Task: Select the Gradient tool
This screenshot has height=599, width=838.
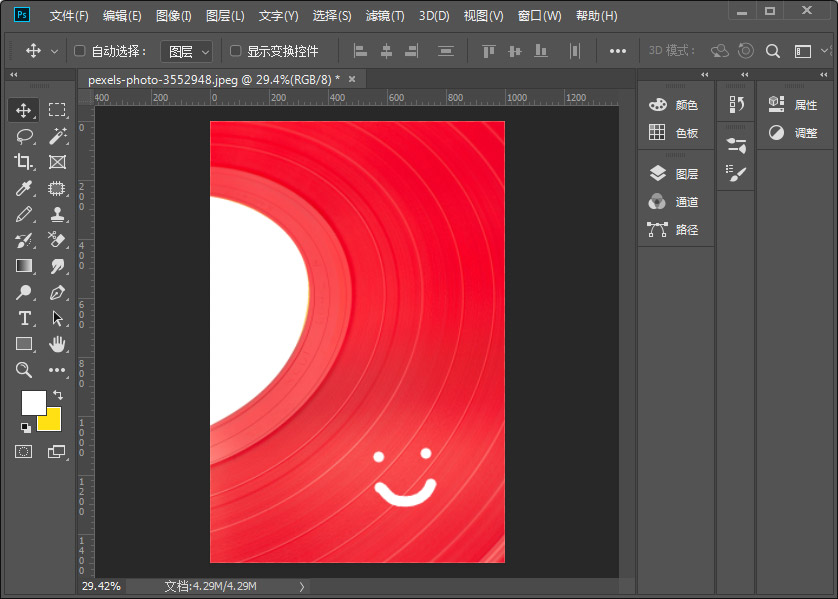Action: click(x=23, y=266)
